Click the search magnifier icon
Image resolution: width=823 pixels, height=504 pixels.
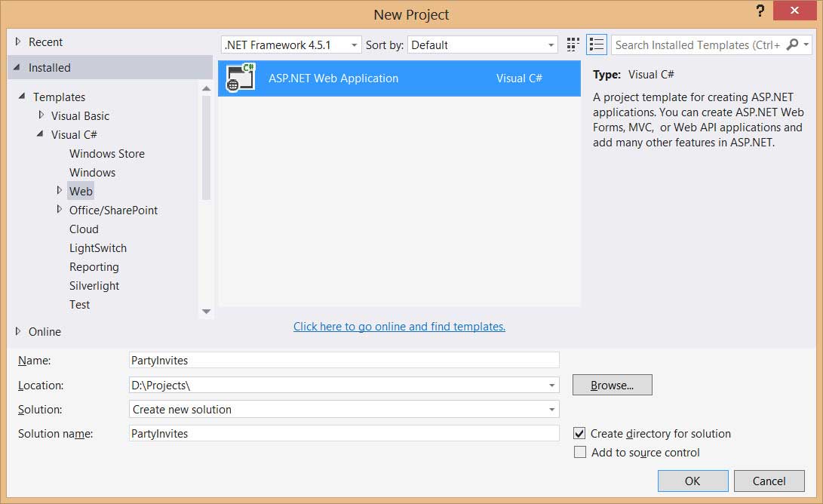792,45
